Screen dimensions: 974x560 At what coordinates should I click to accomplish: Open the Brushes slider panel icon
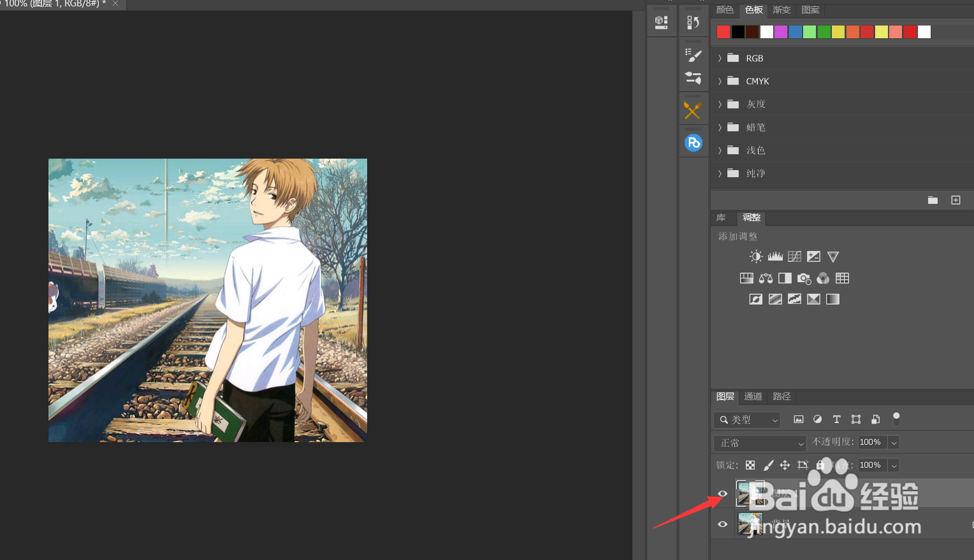click(693, 78)
